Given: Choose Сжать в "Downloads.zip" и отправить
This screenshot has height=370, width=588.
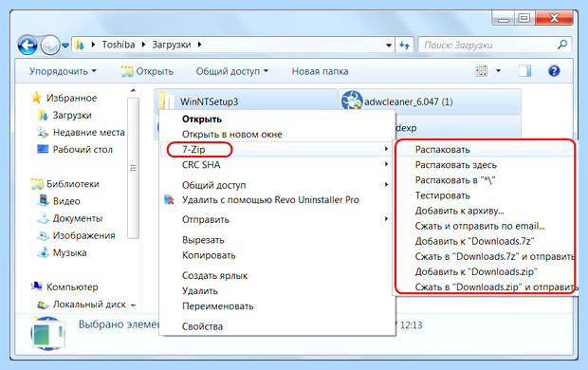Looking at the screenshot, I should (x=486, y=287).
